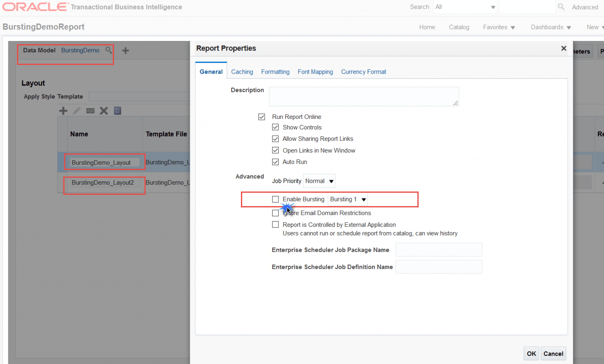The height and width of the screenshot is (364, 604).
Task: Switch to the Font Mapping tab
Action: point(315,72)
